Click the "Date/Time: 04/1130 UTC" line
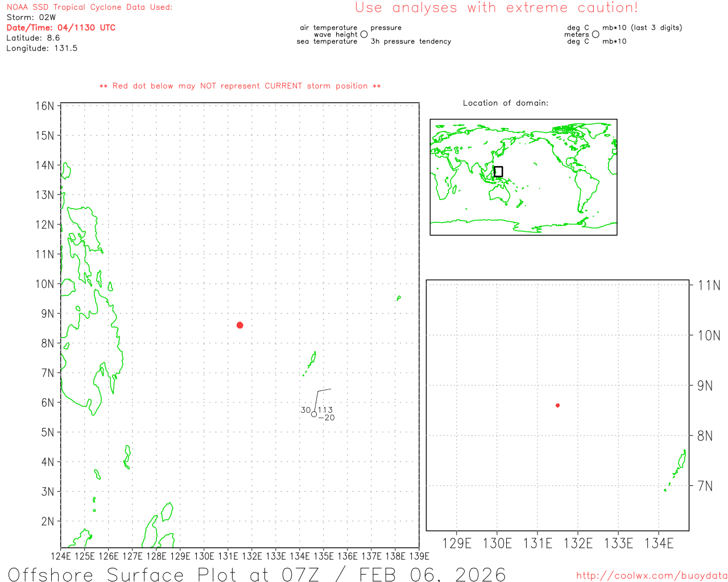 pyautogui.click(x=61, y=28)
